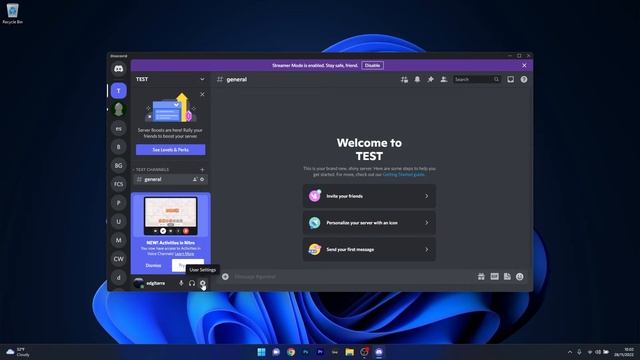This screenshot has width=640, height=360.
Task: Mute the microphone
Action: (181, 283)
